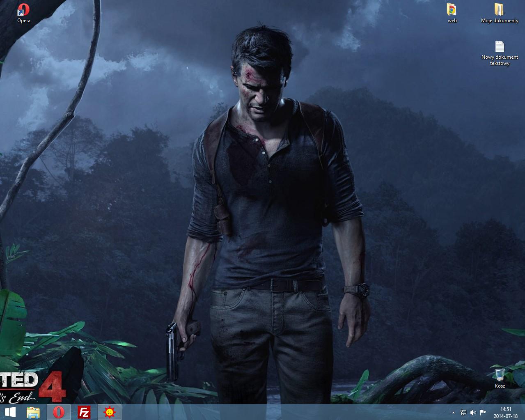525x420 pixels.
Task: Open the Moje dokumenty folder
Action: tap(500, 13)
